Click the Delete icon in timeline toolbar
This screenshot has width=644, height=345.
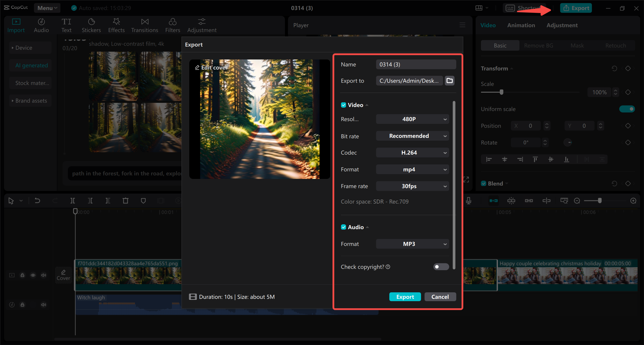click(x=126, y=200)
